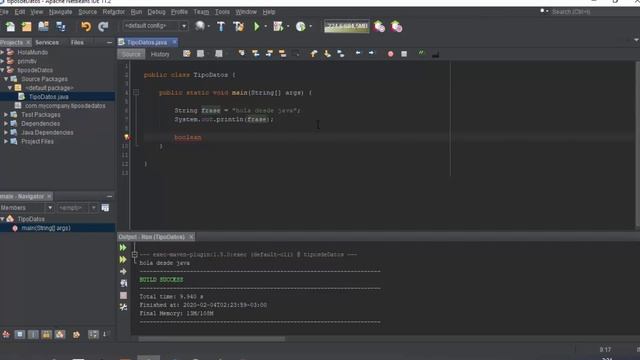Screen dimensions: 640x360
Task: Select the main(String[] args) method in the Navigator
Action: pyautogui.click(x=46, y=228)
